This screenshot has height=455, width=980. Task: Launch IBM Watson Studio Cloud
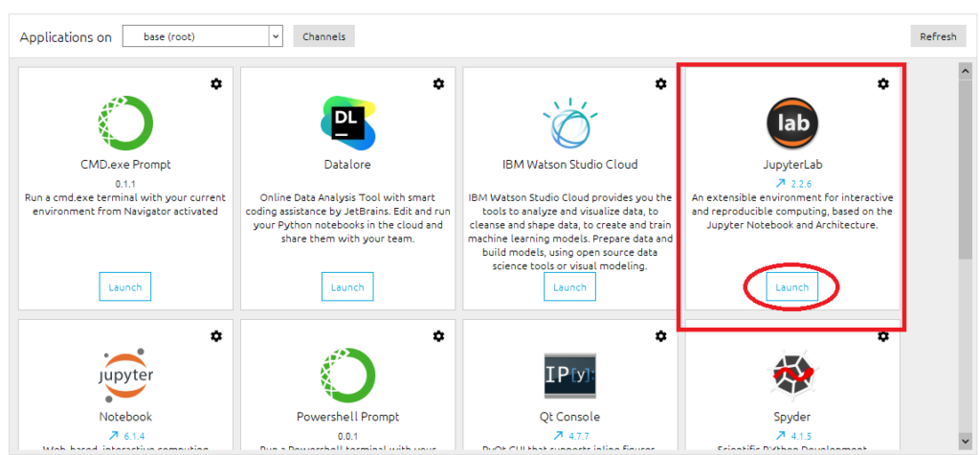pyautogui.click(x=569, y=287)
